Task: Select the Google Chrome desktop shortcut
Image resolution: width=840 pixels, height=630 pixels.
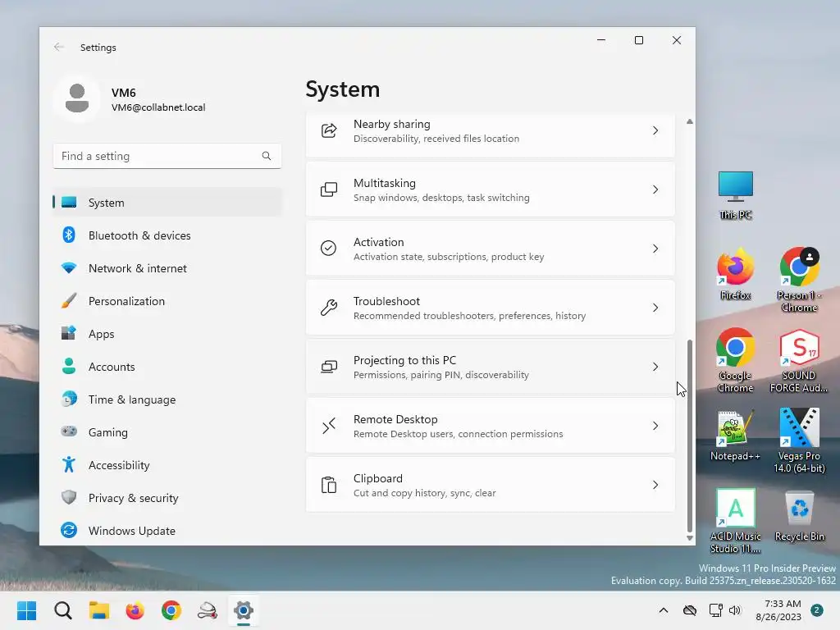Action: pyautogui.click(x=735, y=361)
